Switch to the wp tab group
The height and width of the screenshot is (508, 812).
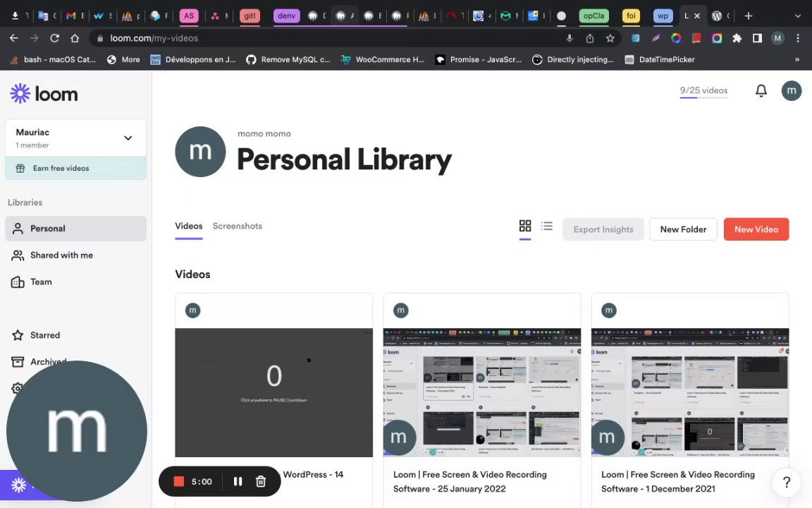(x=663, y=16)
